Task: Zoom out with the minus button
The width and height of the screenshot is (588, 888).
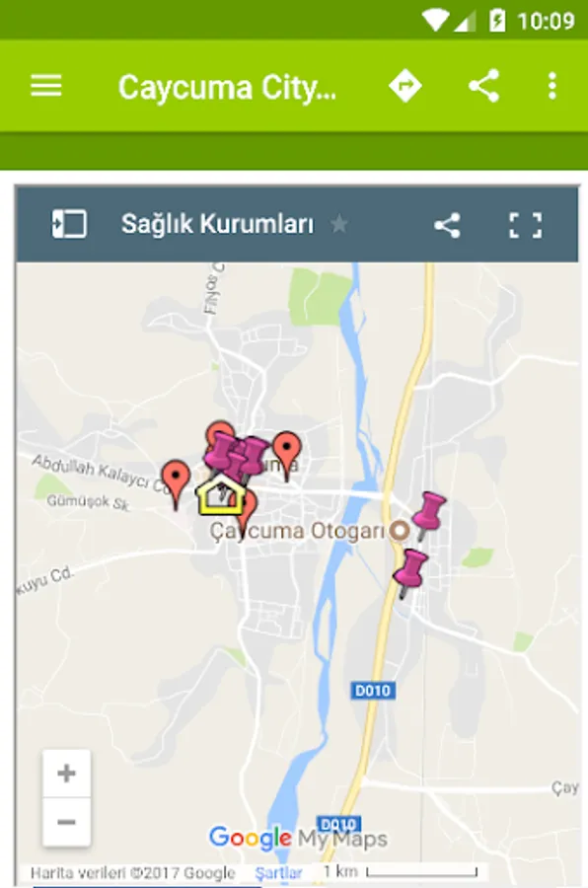Action: click(x=66, y=822)
